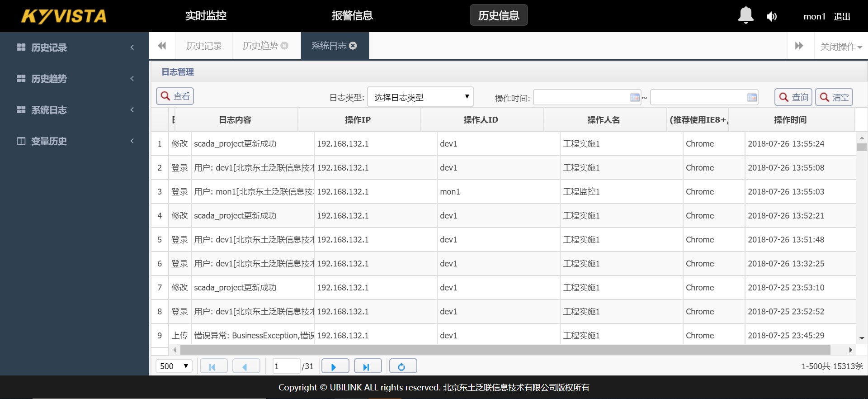Close the 历史趋势 tab
868x399 pixels.
click(x=284, y=46)
